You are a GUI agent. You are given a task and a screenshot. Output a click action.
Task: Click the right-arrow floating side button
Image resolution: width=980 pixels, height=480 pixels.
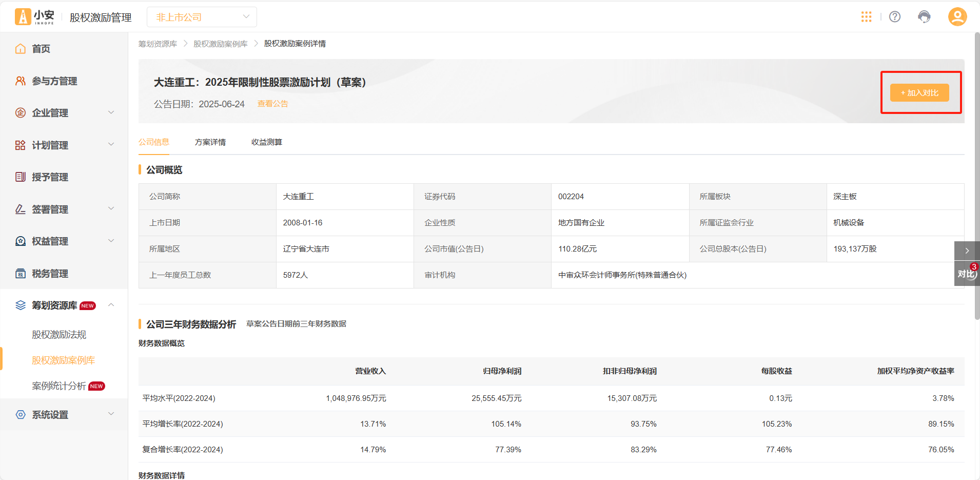[x=967, y=251]
